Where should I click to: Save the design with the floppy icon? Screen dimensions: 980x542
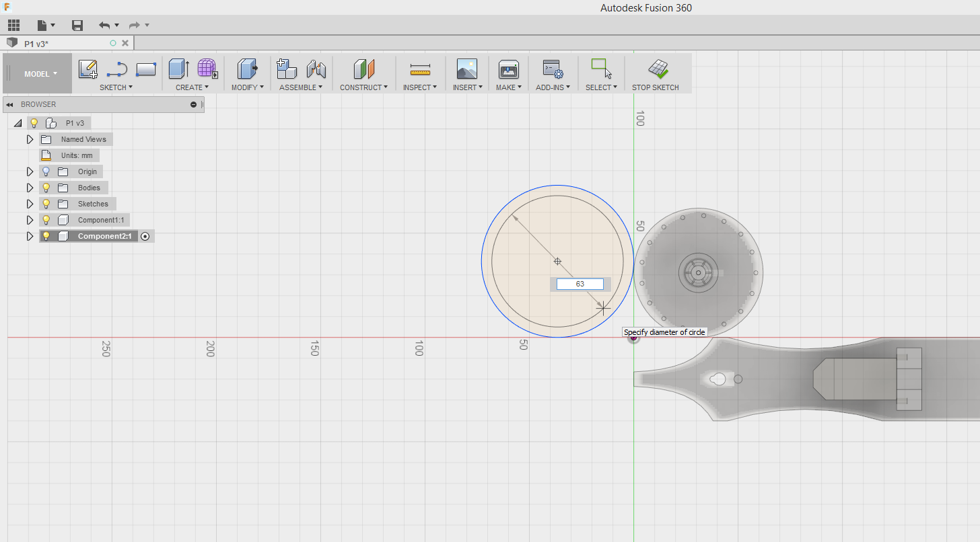tap(77, 26)
